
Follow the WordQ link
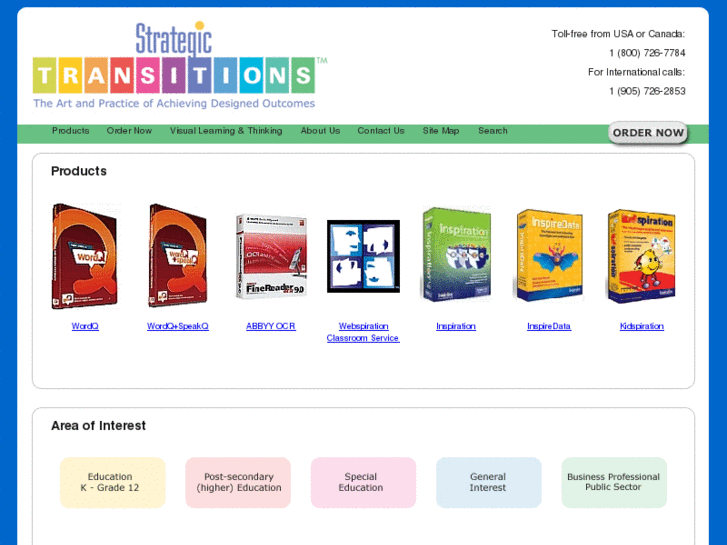click(85, 326)
